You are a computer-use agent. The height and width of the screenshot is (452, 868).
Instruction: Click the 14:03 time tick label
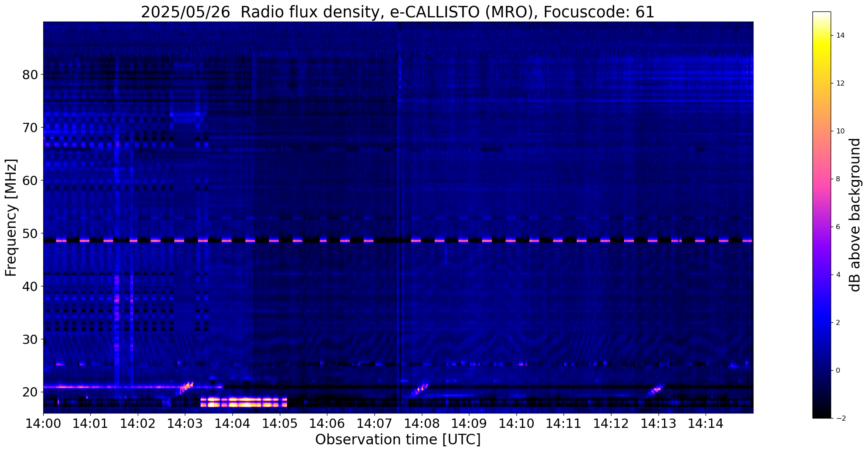click(x=185, y=423)
